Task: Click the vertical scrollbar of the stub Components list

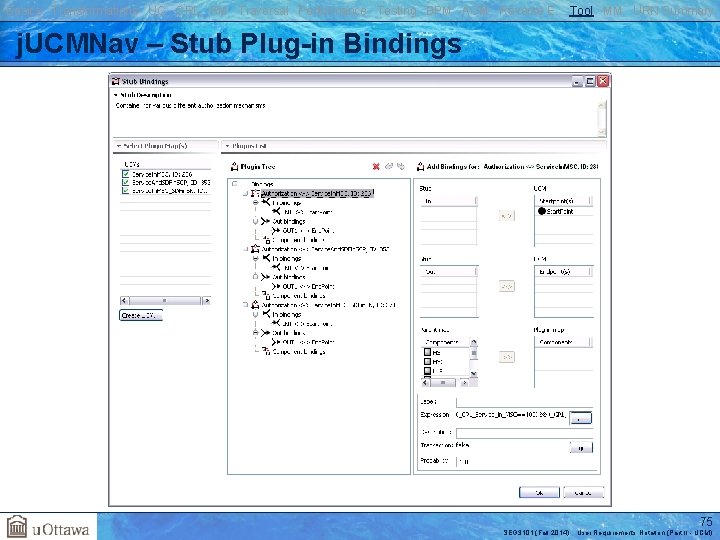Action: pyautogui.click(x=473, y=357)
